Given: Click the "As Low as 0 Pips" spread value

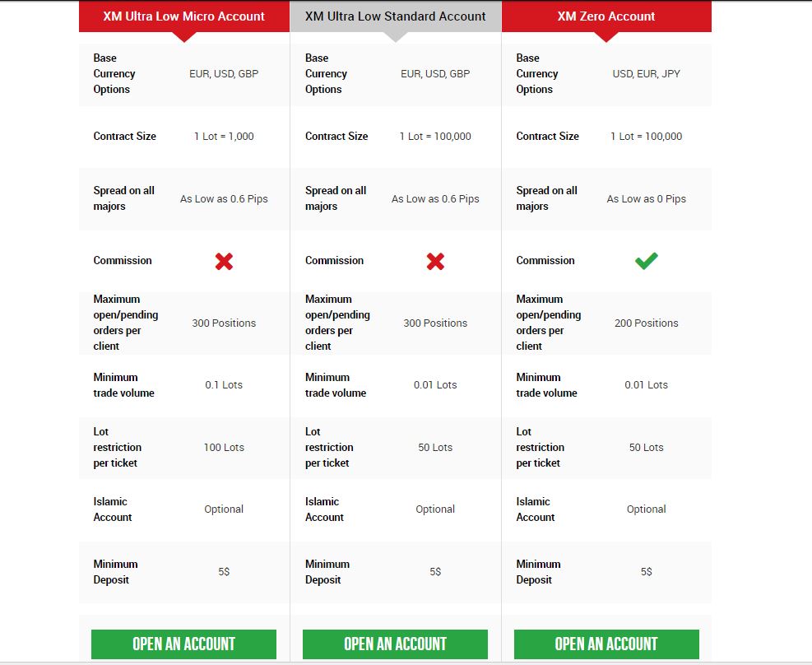Looking at the screenshot, I should tap(646, 199).
